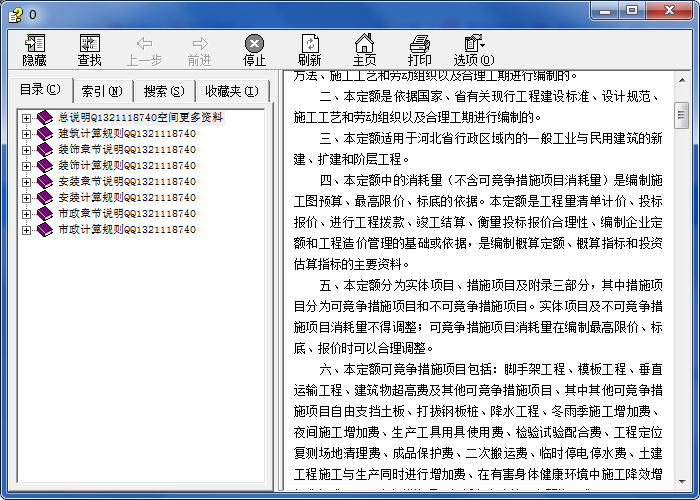Switch to the 索引(N) index tab
Image resolution: width=700 pixels, height=500 pixels.
pyautogui.click(x=102, y=92)
